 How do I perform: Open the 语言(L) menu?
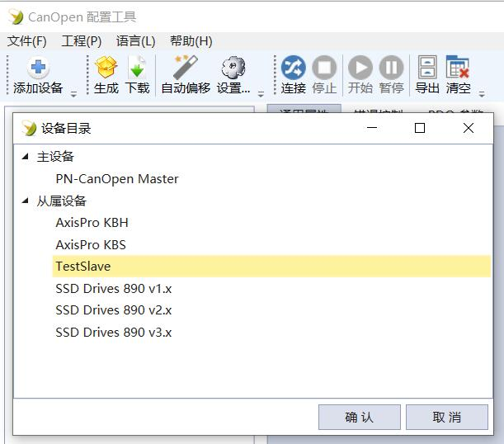135,41
